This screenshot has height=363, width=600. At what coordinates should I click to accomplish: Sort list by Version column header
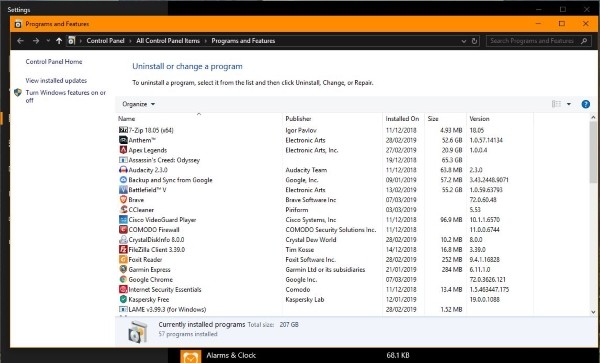pos(500,119)
